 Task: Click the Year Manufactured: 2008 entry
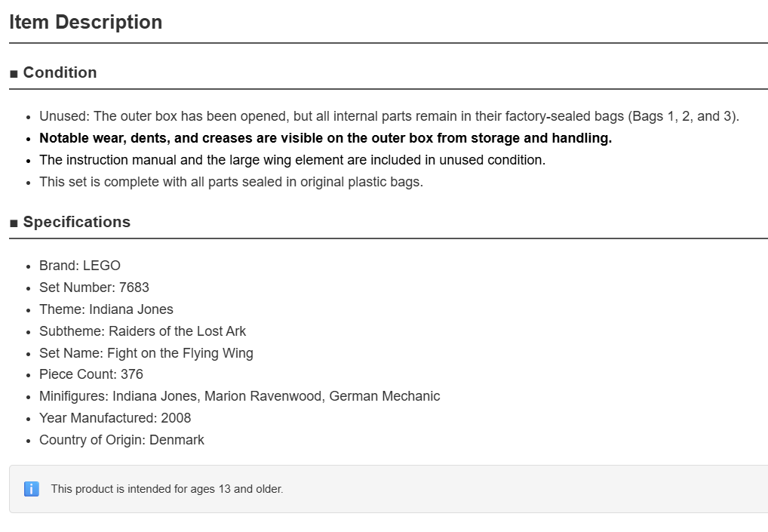click(x=115, y=418)
